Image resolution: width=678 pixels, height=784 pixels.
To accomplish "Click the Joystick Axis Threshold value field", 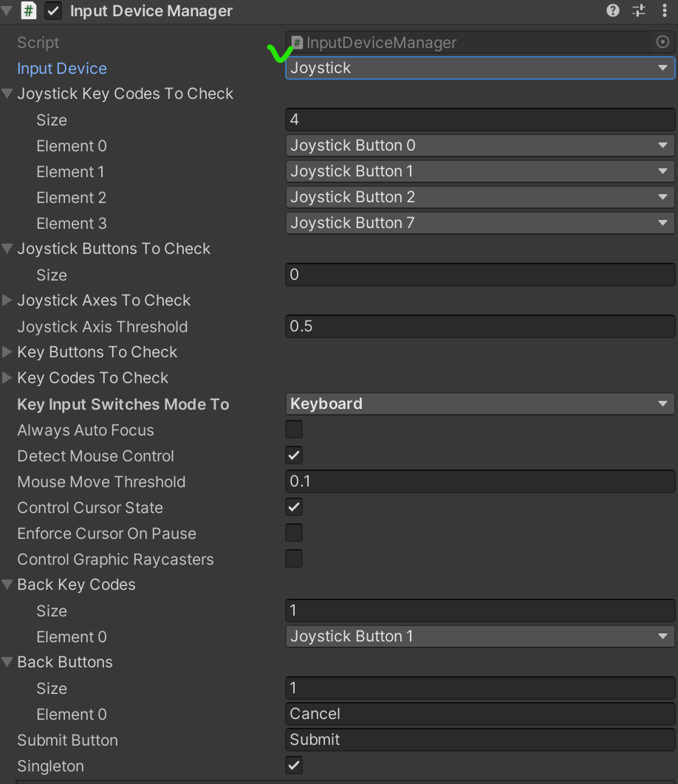I will [x=479, y=326].
